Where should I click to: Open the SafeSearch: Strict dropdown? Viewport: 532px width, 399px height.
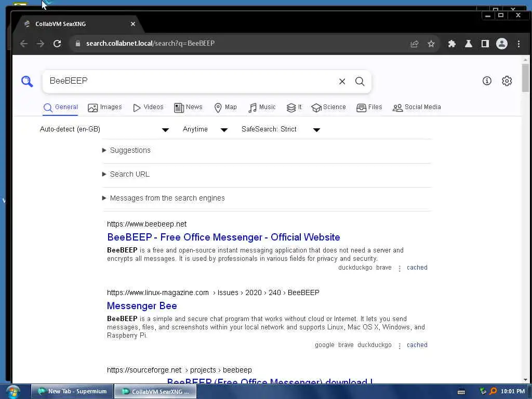point(281,129)
